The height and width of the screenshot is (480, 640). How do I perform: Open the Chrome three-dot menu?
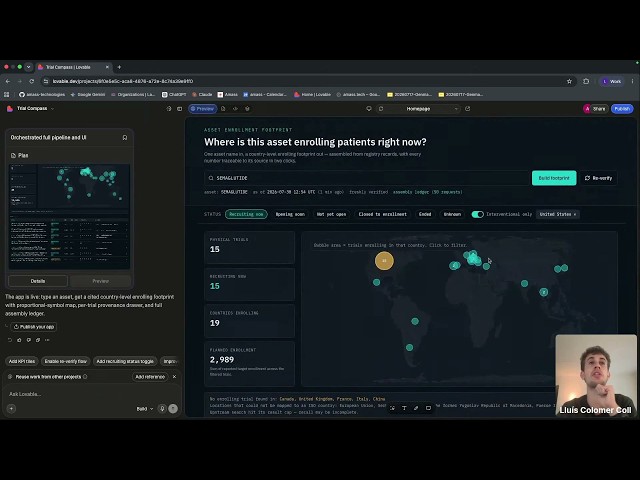(632, 81)
